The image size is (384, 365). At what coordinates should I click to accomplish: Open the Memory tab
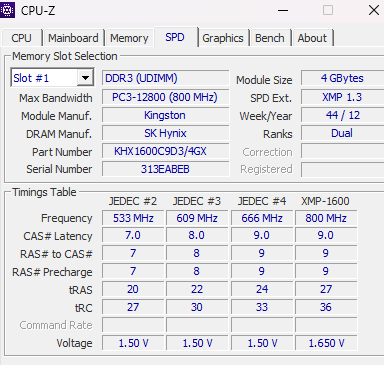tap(129, 38)
